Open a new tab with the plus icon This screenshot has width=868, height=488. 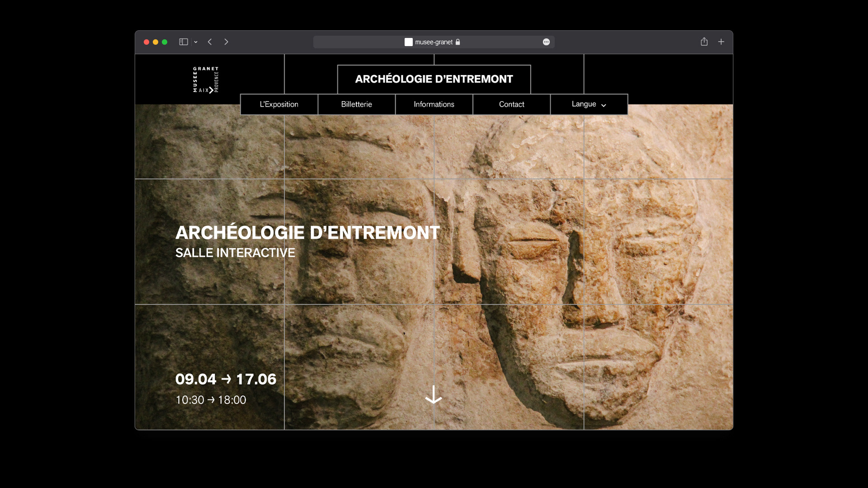pyautogui.click(x=721, y=42)
